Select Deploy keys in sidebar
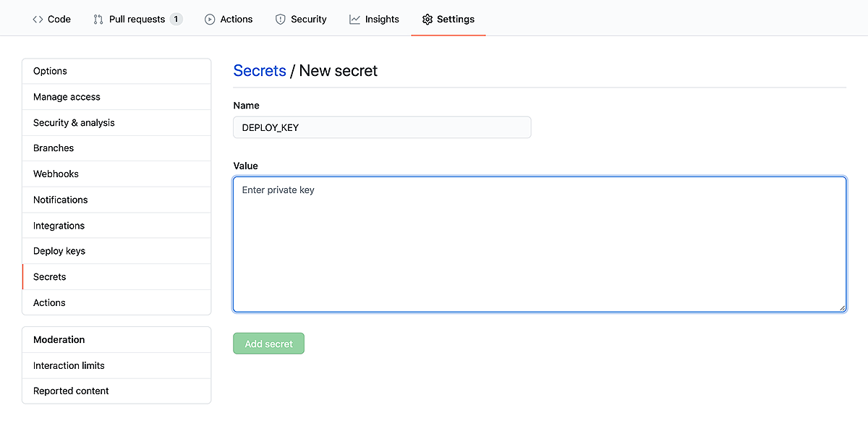 (x=116, y=251)
